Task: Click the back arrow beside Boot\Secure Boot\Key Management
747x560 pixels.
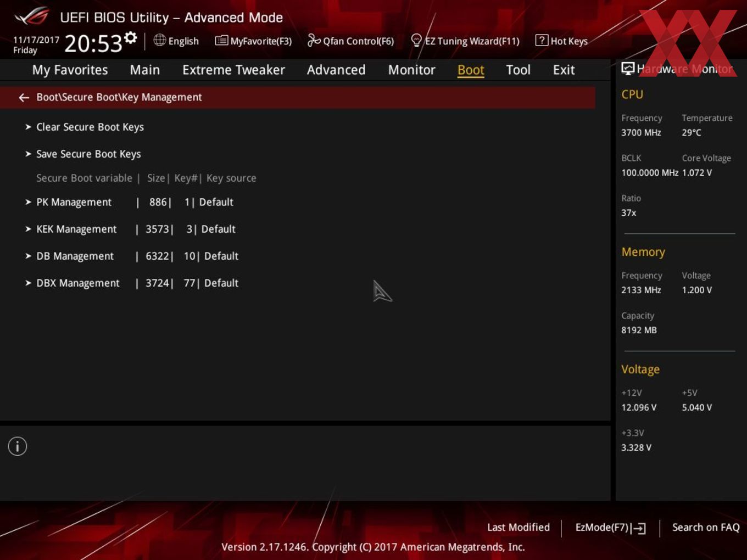Action: [x=24, y=98]
